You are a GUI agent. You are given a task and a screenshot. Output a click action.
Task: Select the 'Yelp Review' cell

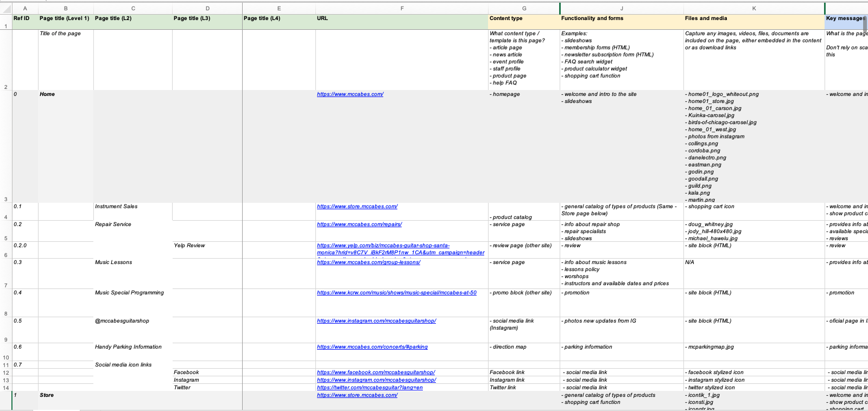(x=207, y=250)
